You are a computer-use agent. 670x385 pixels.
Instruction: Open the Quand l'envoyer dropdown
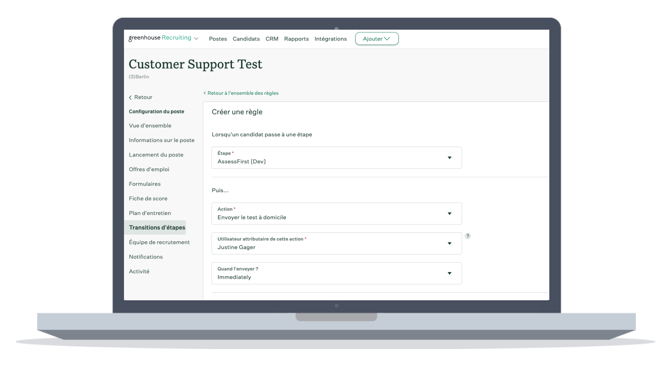tap(336, 273)
